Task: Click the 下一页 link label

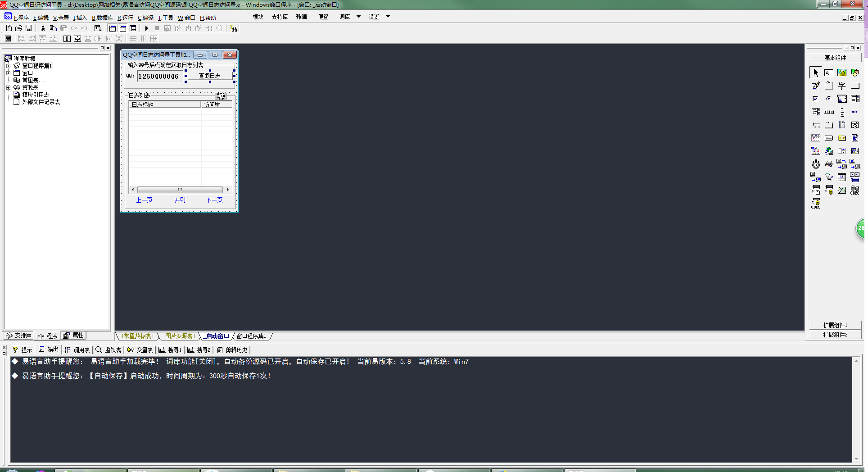Action: tap(214, 200)
